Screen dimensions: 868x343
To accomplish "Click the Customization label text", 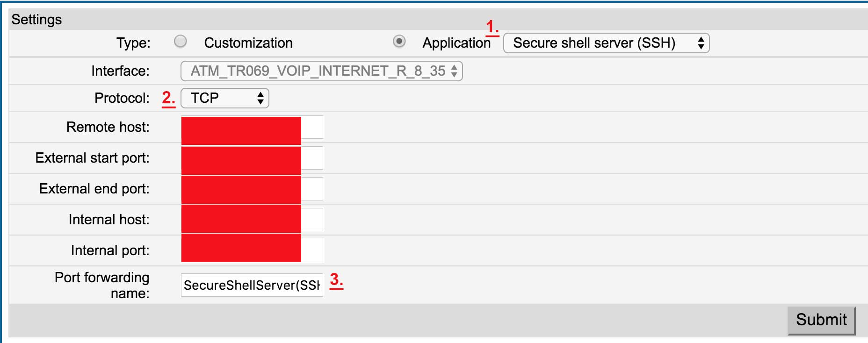I will (248, 43).
